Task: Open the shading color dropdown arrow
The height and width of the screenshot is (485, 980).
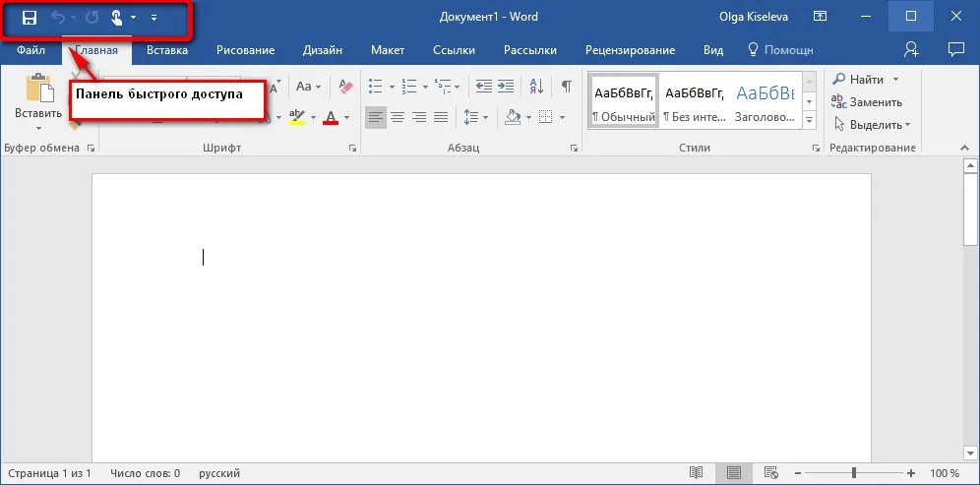Action: click(528, 117)
